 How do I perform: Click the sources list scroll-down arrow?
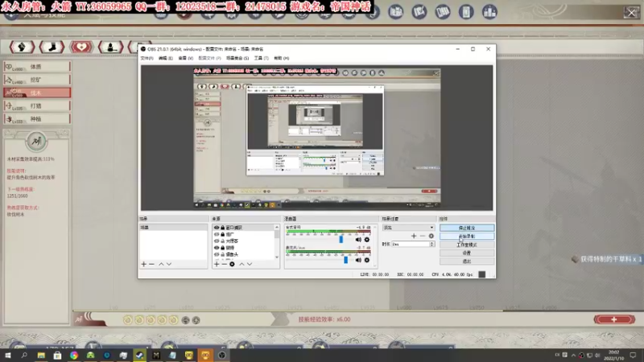click(x=277, y=257)
